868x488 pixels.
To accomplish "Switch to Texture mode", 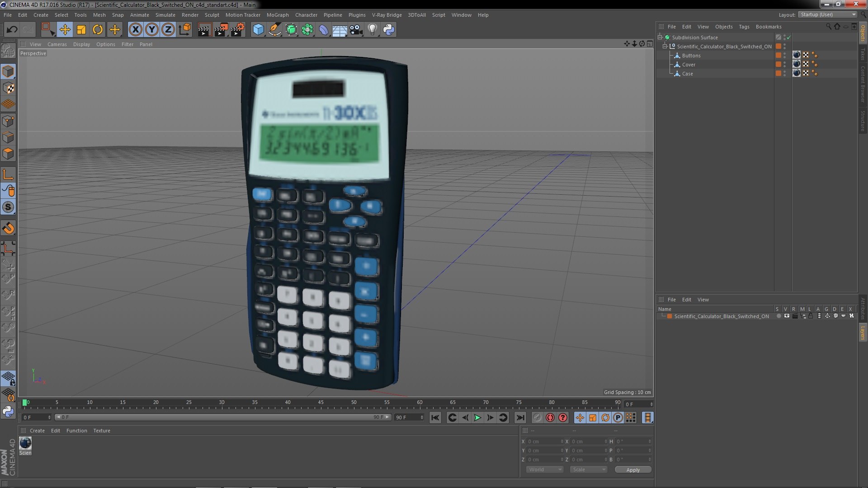I will (8, 88).
